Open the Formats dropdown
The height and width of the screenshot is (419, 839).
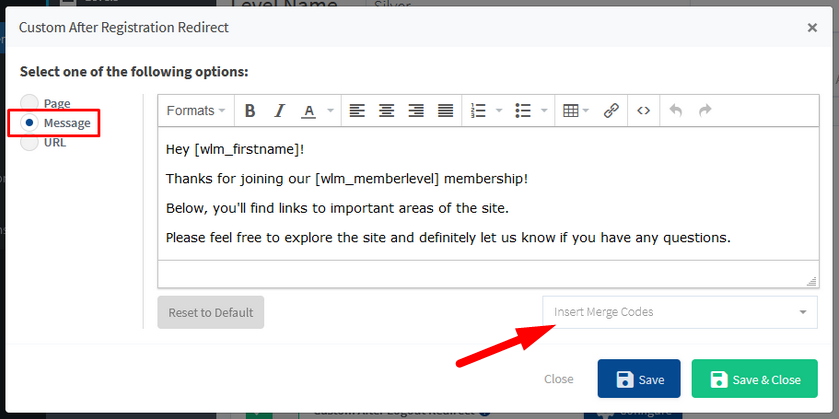click(x=196, y=111)
